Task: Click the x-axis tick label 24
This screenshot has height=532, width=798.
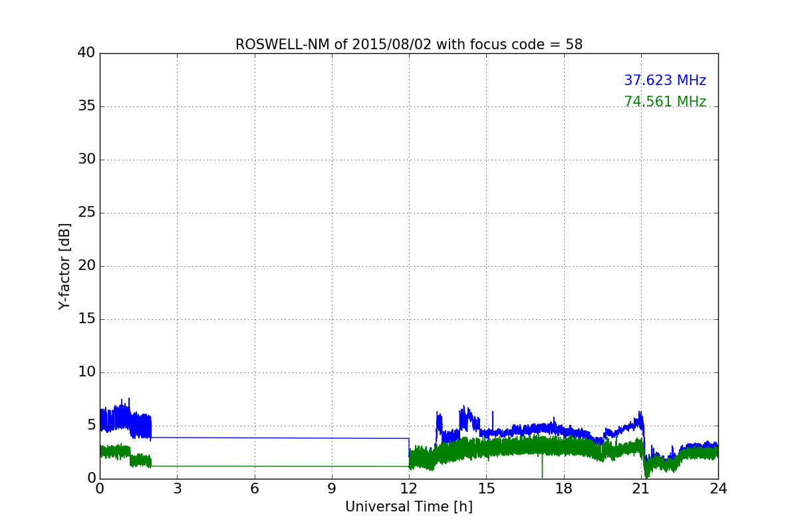Action: (x=718, y=489)
